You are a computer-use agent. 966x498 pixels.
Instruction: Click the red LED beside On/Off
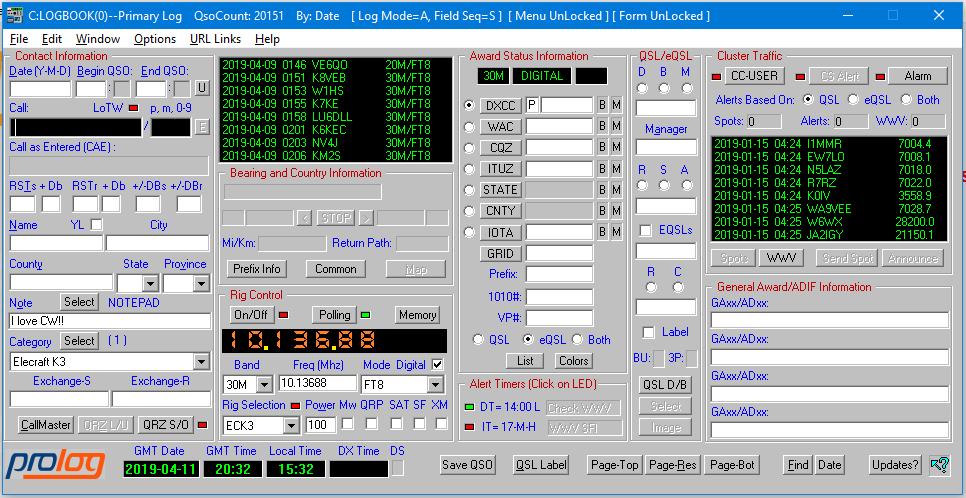285,315
